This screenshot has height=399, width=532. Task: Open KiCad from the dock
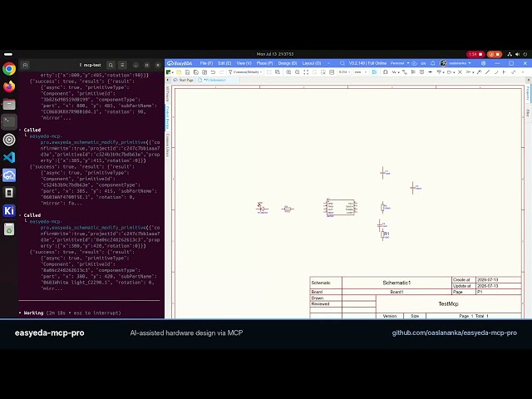click(9, 210)
